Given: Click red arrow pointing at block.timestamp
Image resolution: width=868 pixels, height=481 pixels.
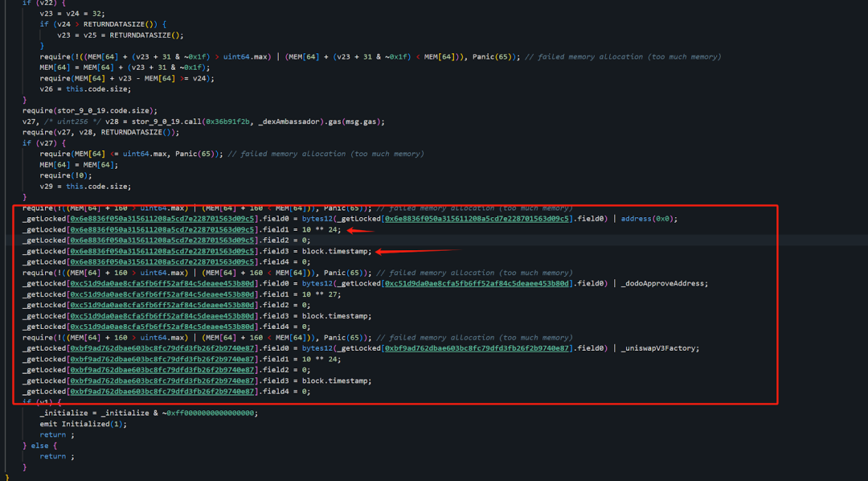Looking at the screenshot, I should click(x=418, y=251).
